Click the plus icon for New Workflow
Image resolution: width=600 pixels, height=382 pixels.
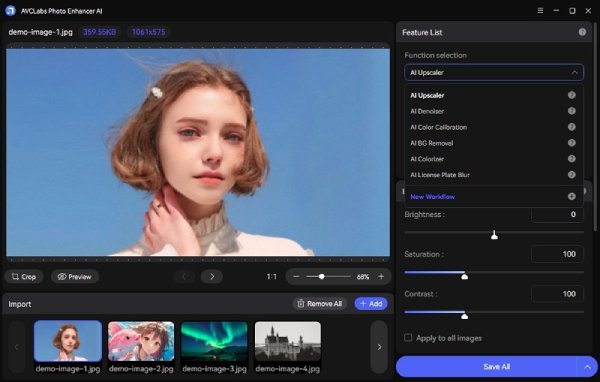(571, 196)
